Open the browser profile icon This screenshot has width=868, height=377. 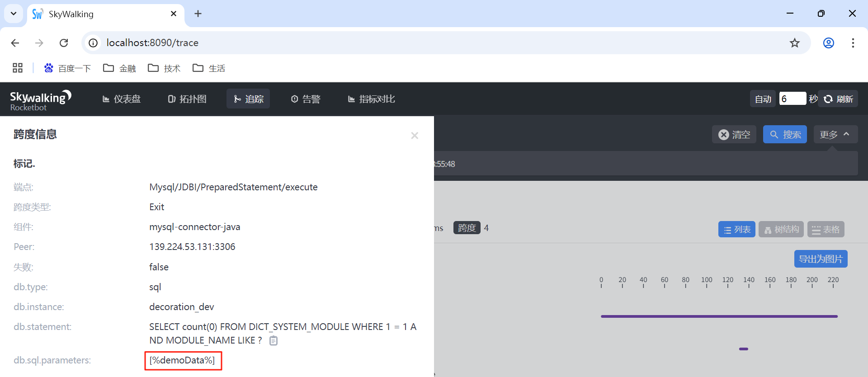tap(829, 43)
